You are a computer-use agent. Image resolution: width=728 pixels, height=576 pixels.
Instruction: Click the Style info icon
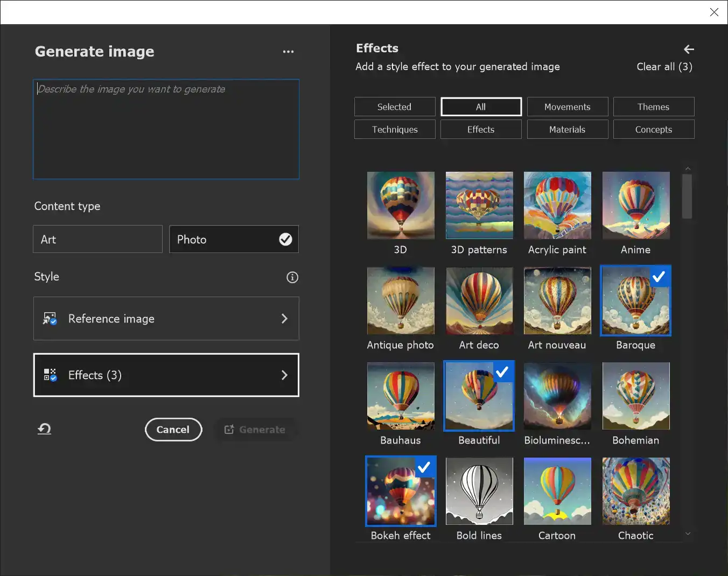click(292, 277)
